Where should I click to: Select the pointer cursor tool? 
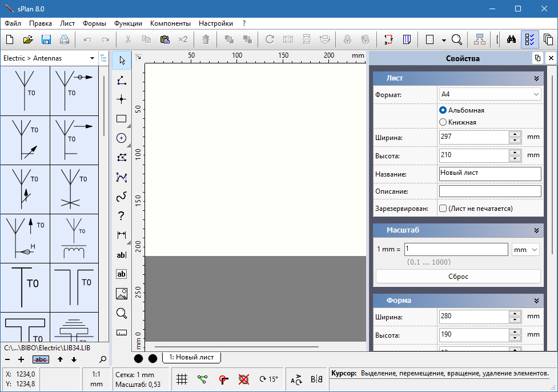click(x=122, y=60)
